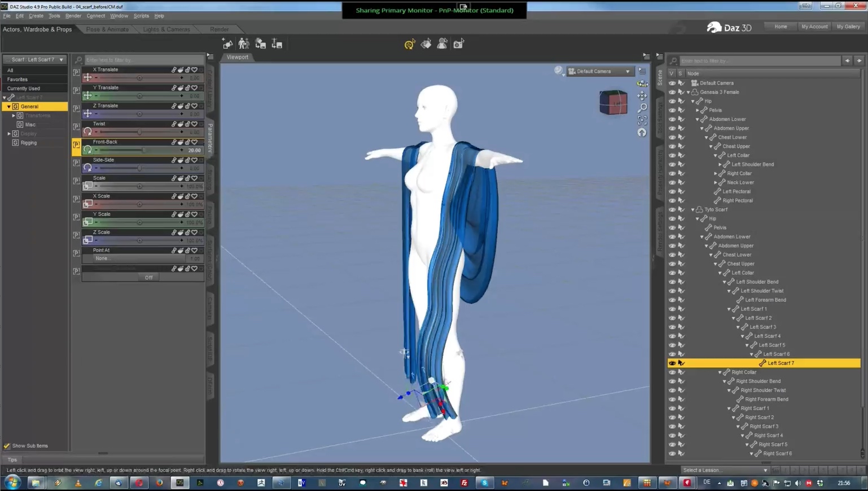The width and height of the screenshot is (868, 491).
Task: Click the Front-Back slider
Action: tap(139, 150)
